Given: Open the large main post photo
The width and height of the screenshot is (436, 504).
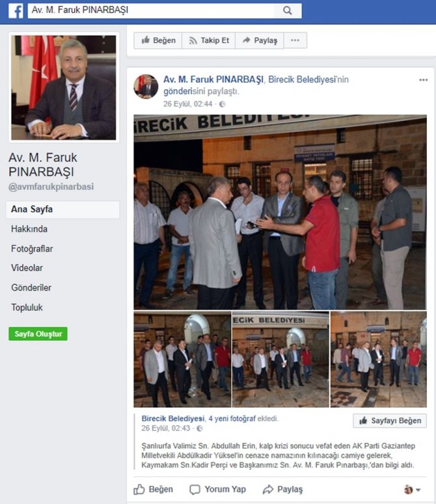Looking at the screenshot, I should point(280,212).
